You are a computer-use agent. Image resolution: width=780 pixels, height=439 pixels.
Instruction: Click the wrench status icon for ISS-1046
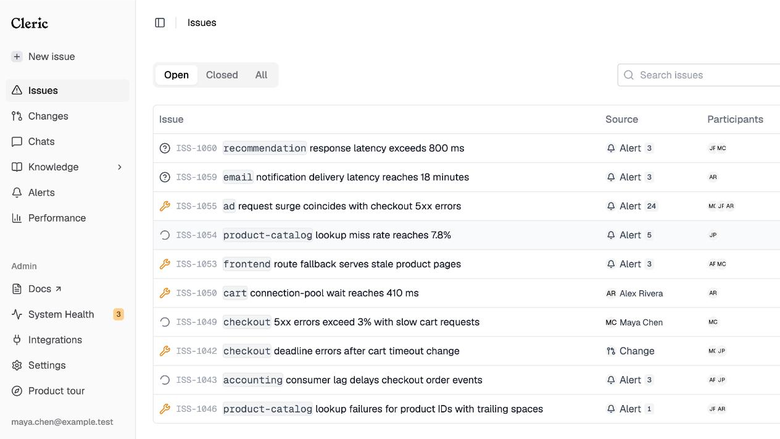click(165, 409)
